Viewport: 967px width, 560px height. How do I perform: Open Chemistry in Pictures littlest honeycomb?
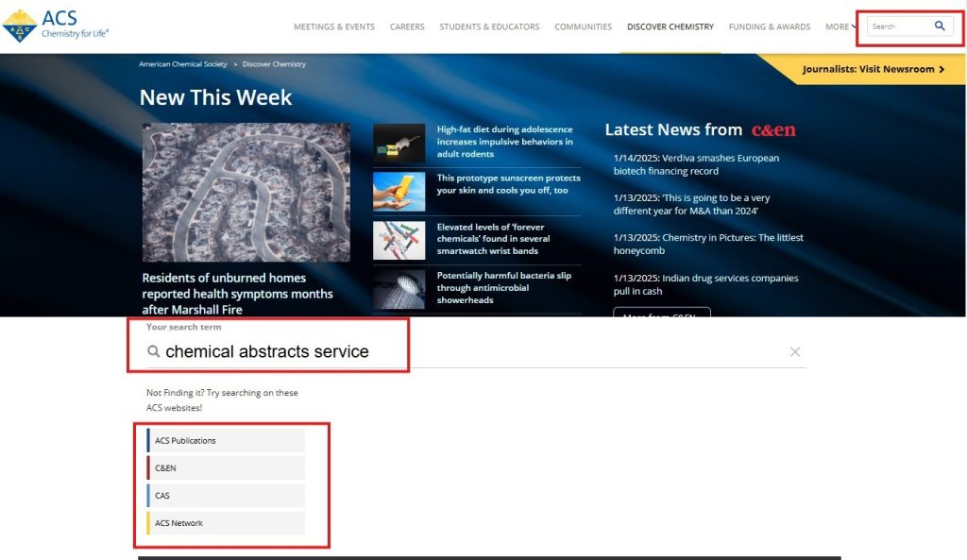[x=708, y=244]
